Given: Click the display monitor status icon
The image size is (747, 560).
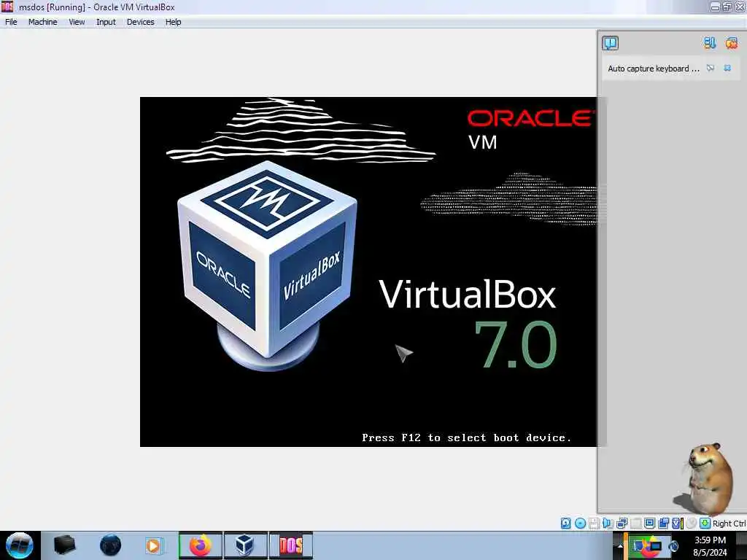Looking at the screenshot, I should pos(649,524).
